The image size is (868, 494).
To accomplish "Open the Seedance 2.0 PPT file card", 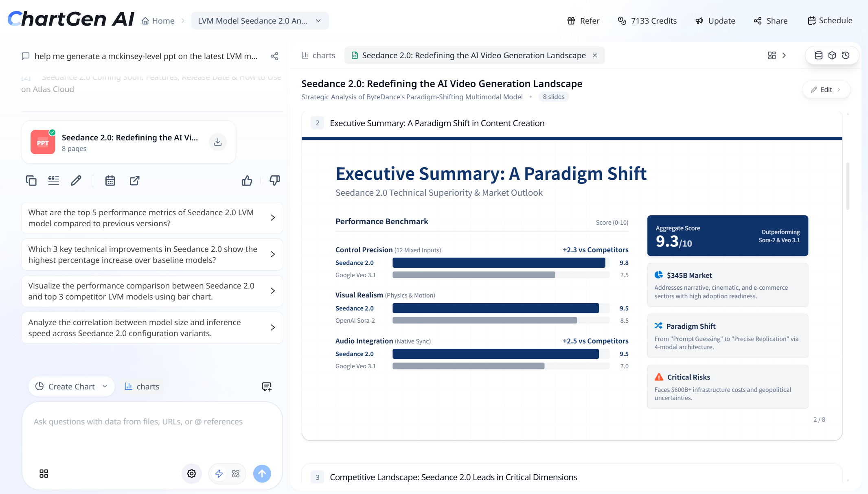I will [x=129, y=142].
